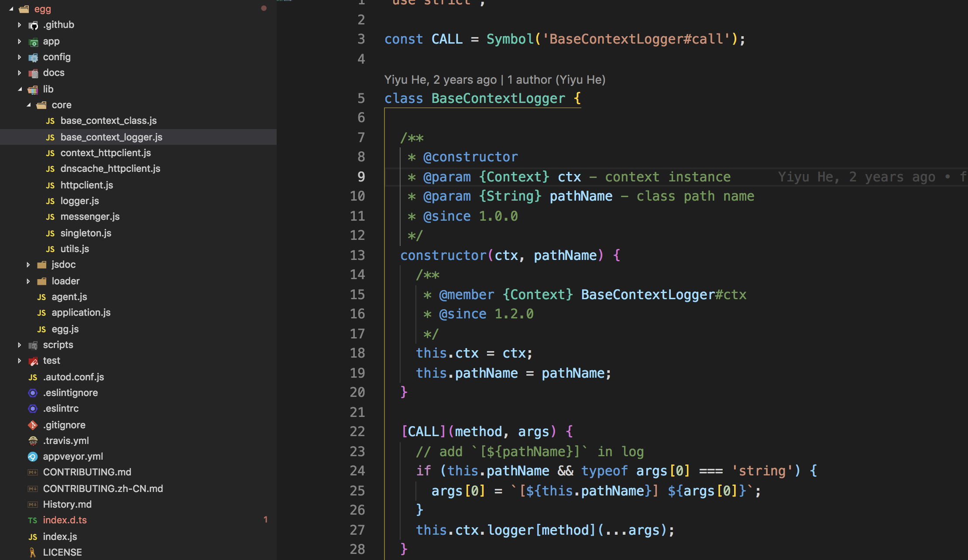Click 'this.ctx.logger[method]' on line 27

coord(506,530)
